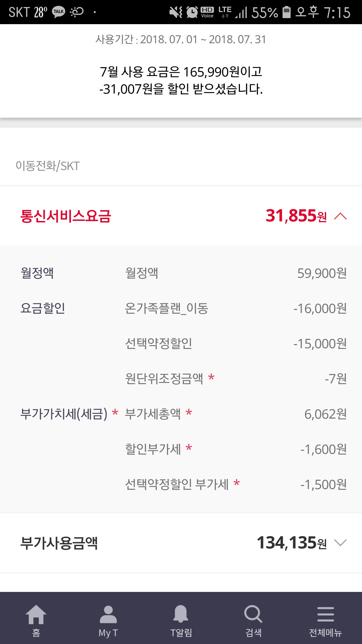The width and height of the screenshot is (362, 644).
Task: Open 전체메뉴 hamburger menu icon
Action: tap(326, 614)
